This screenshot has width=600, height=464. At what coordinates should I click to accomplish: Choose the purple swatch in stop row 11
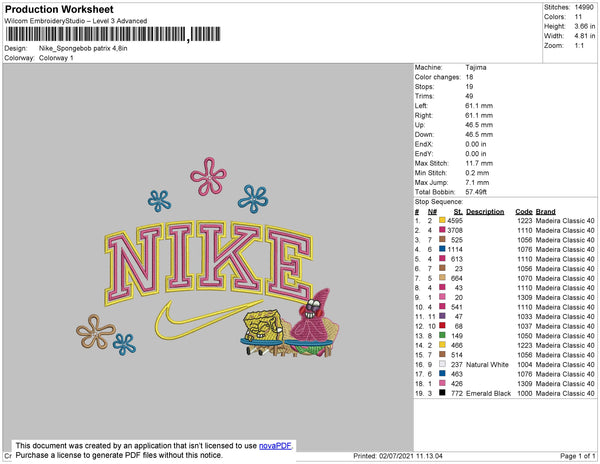442,316
